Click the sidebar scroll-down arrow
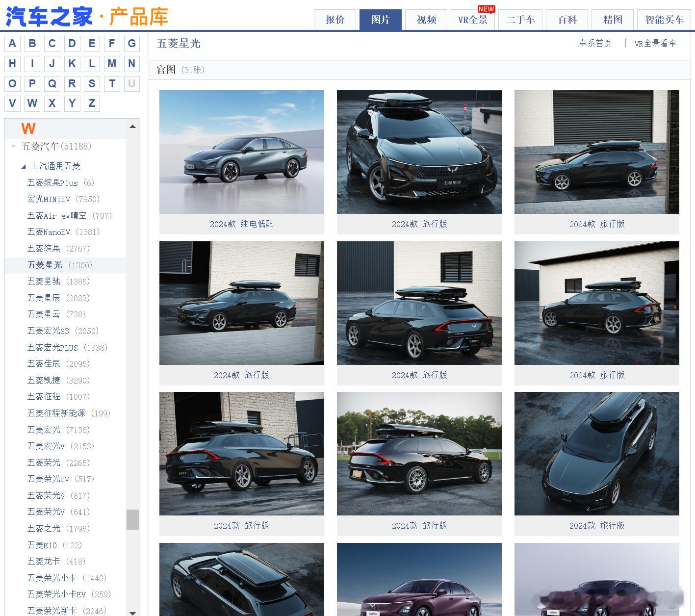The width and height of the screenshot is (695, 616). coord(132,613)
